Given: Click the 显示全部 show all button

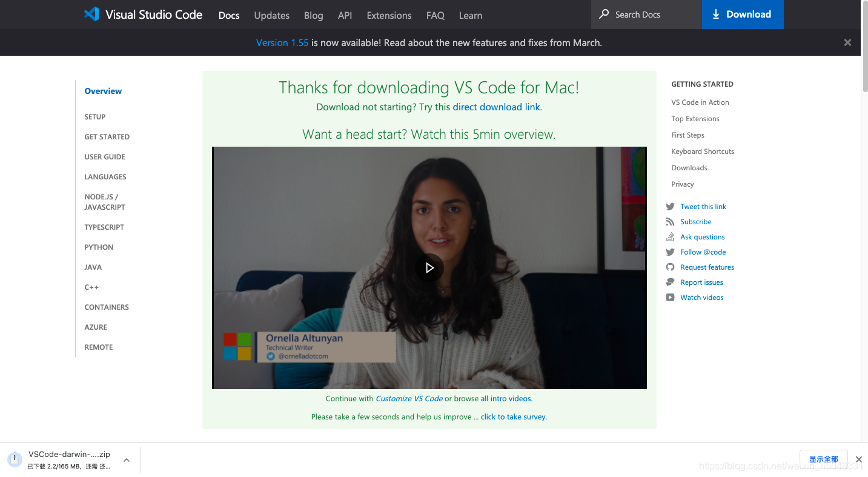Looking at the screenshot, I should [824, 459].
